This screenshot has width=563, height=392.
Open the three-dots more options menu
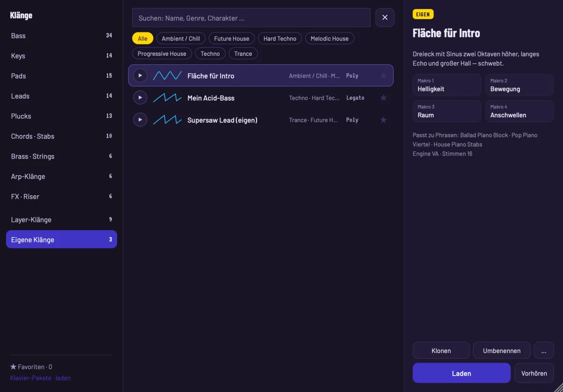pos(544,350)
